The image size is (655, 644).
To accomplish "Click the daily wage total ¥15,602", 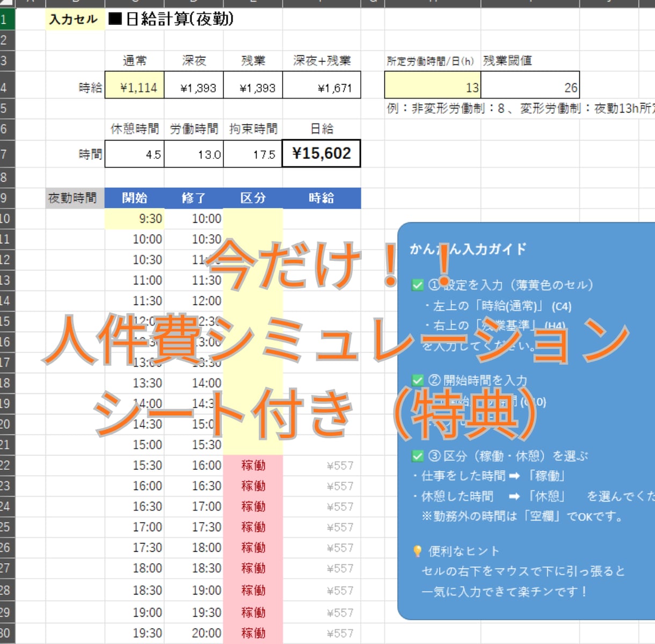I will coord(321,153).
